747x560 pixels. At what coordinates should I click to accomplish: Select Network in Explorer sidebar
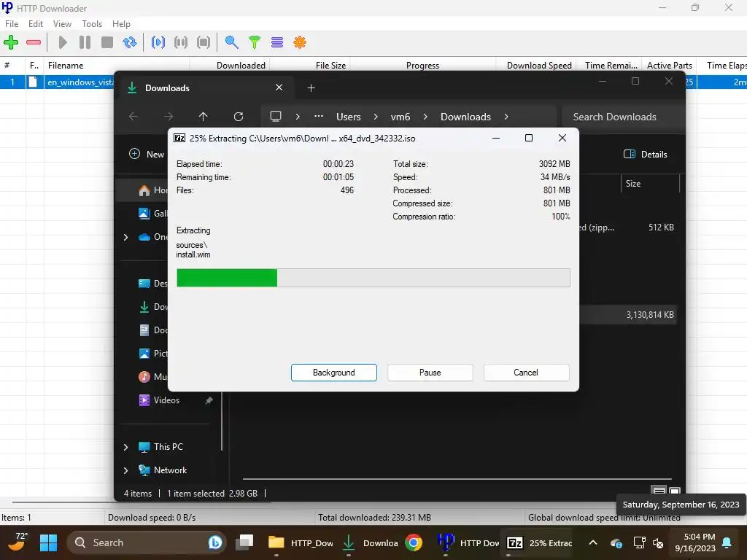170,470
